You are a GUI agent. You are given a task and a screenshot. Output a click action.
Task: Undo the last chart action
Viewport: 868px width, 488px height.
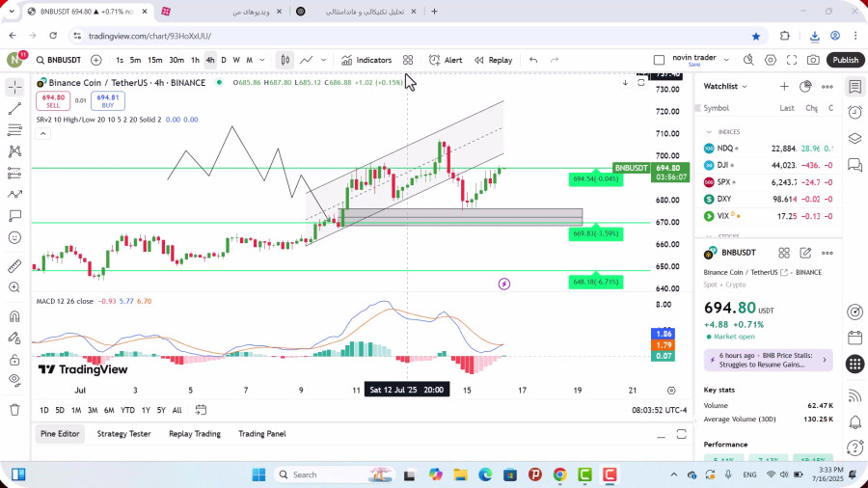533,60
